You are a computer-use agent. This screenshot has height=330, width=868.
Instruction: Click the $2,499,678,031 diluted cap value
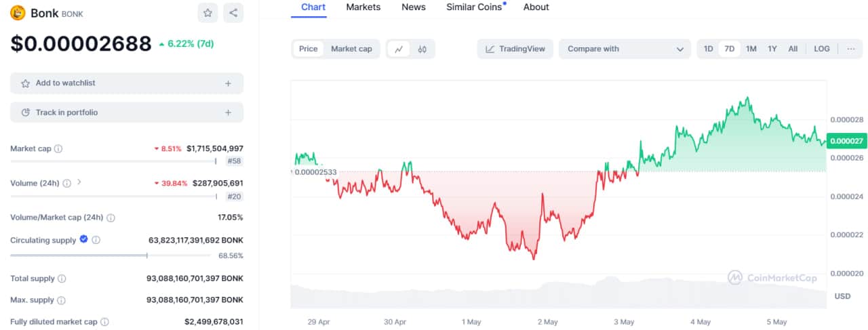tap(214, 322)
